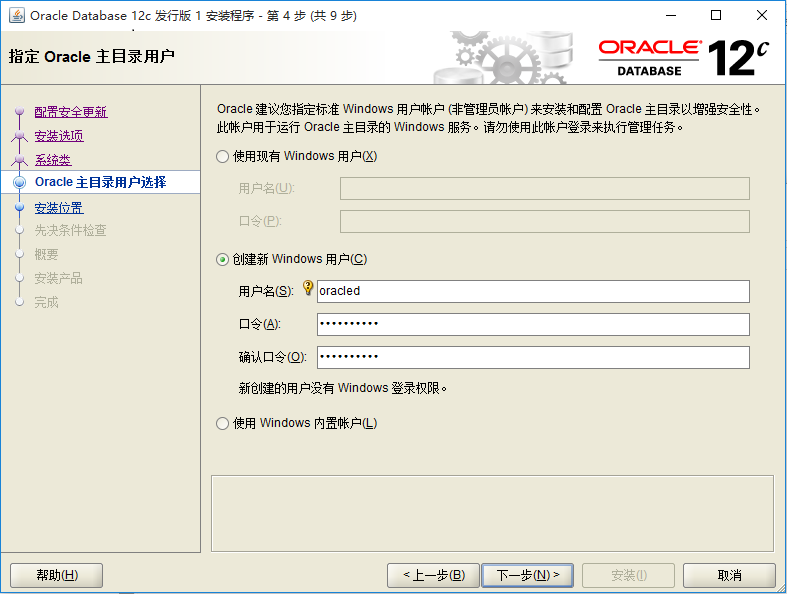
Task: Click the 安装产品 step label
Action: click(58, 279)
